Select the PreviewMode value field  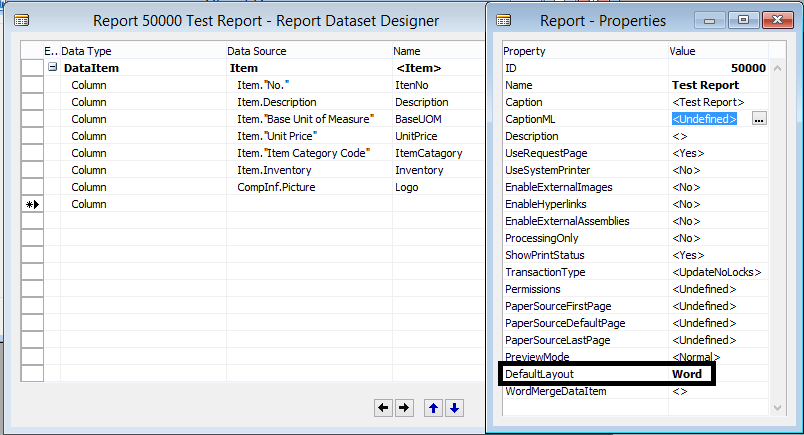(x=717, y=357)
